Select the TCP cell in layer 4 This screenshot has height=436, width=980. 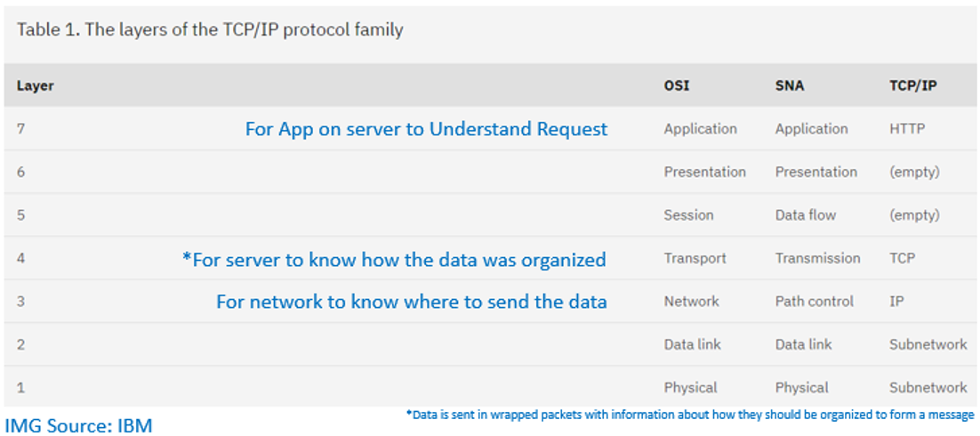point(902,258)
